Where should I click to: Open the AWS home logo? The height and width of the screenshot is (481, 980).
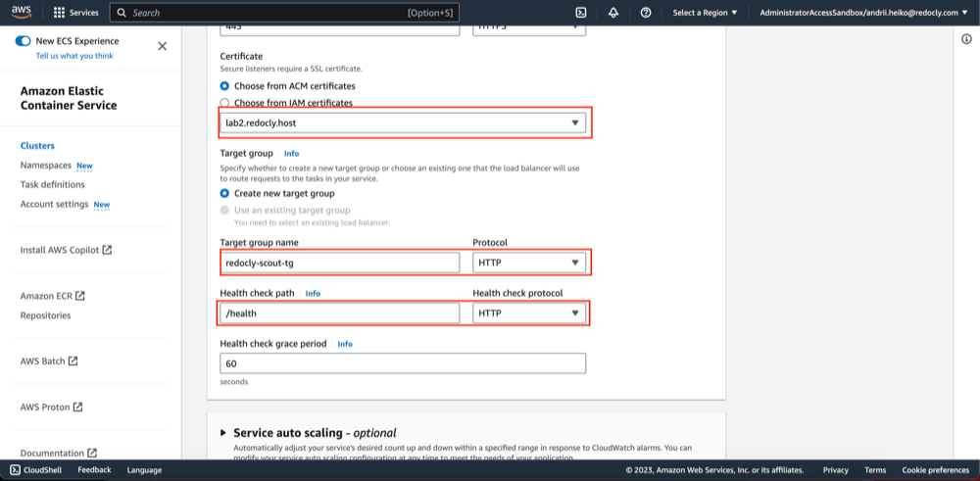coord(21,13)
